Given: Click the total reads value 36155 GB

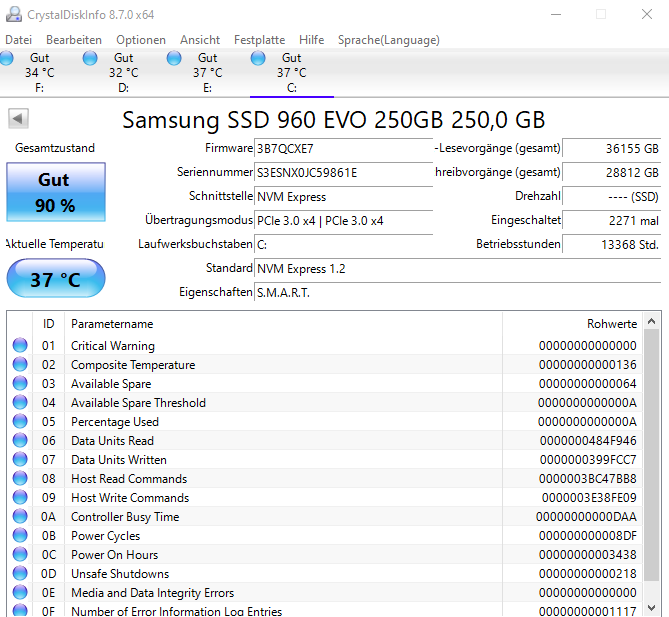Looking at the screenshot, I should pos(612,148).
